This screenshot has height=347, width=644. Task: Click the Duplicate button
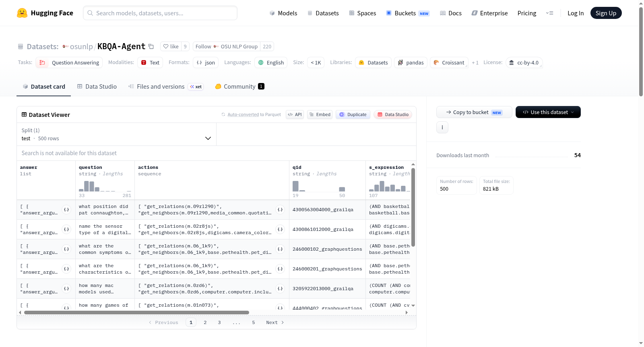click(x=353, y=114)
